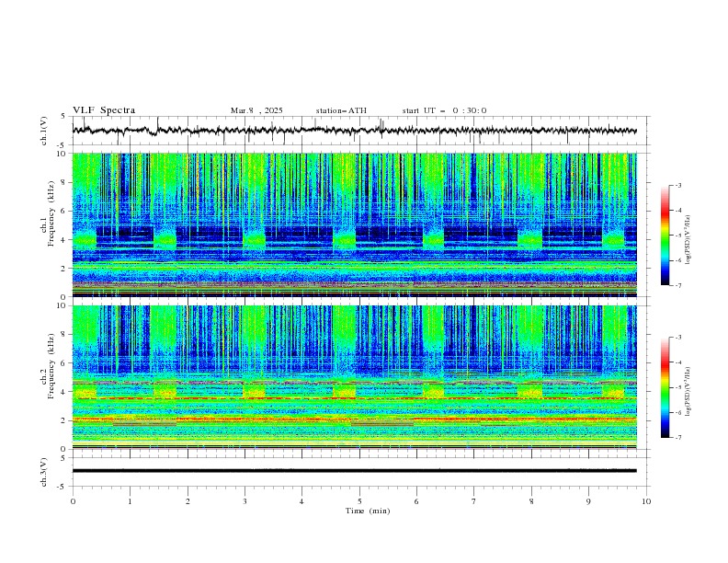The image size is (728, 563).
Task: Click the "-7" label on ch.1 colorbar
Action: pos(677,285)
